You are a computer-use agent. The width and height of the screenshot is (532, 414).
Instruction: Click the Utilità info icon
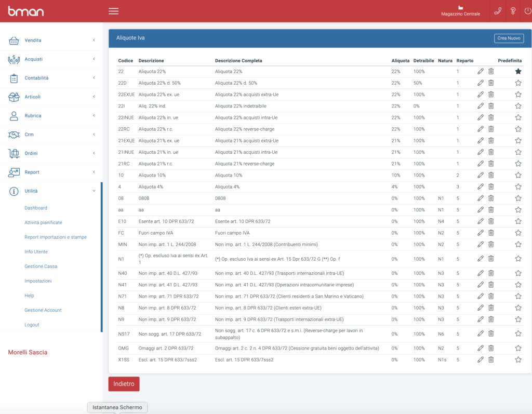[x=14, y=191]
